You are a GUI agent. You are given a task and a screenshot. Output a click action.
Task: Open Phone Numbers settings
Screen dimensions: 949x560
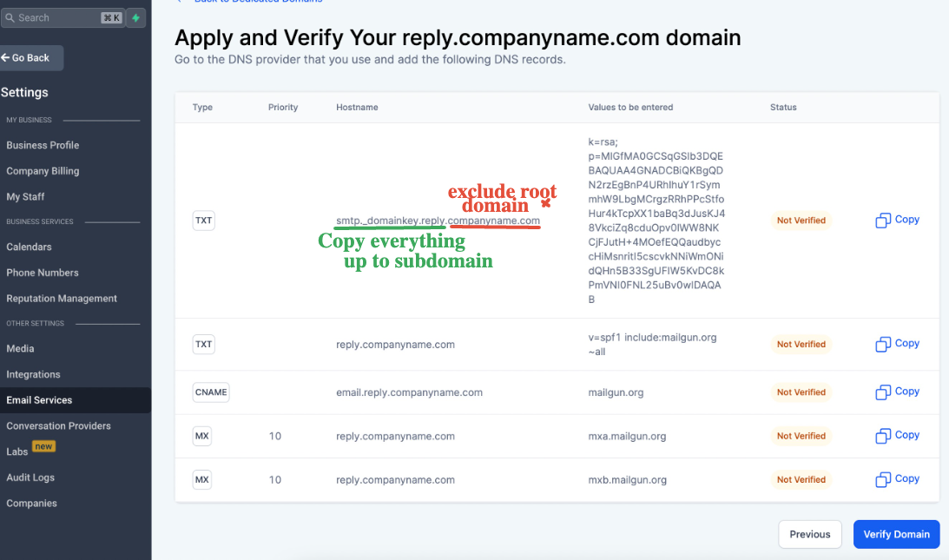tap(43, 273)
